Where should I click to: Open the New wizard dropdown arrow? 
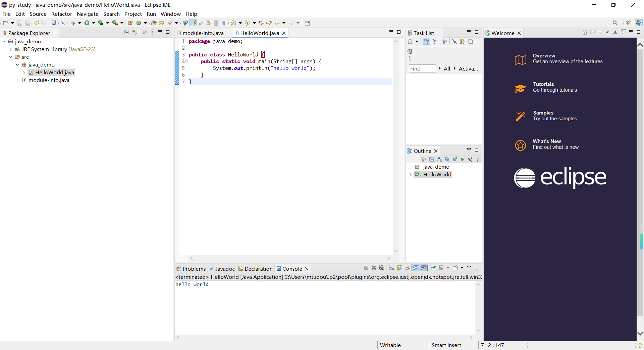(x=12, y=23)
